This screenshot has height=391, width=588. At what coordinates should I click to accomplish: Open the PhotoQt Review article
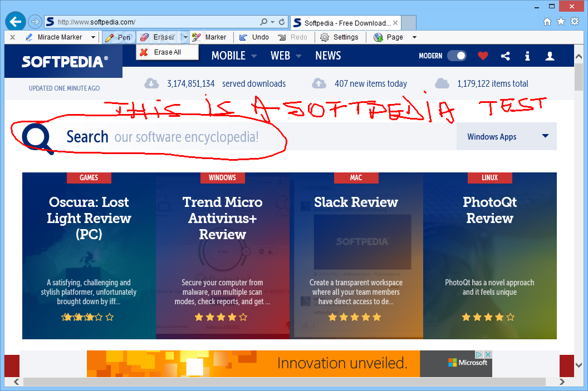(490, 210)
